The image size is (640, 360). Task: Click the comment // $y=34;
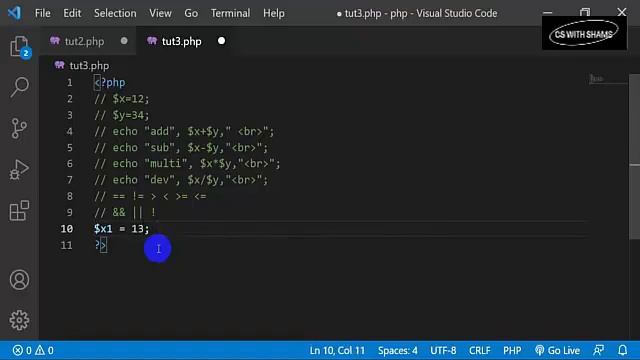point(122,115)
